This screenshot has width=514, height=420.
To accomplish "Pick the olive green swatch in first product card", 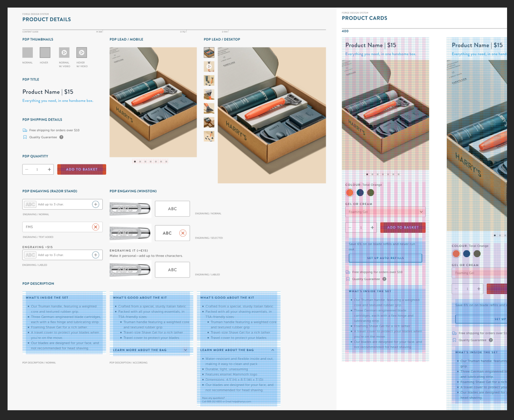I will tap(371, 192).
